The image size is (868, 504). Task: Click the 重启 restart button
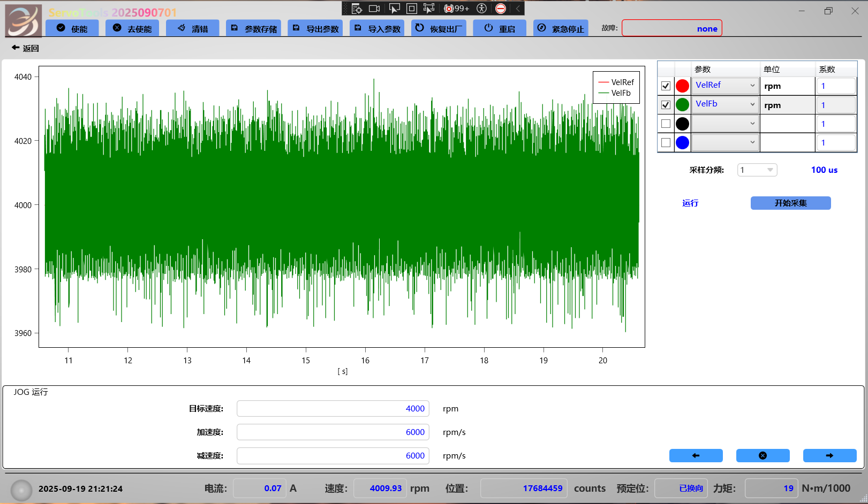pos(500,28)
